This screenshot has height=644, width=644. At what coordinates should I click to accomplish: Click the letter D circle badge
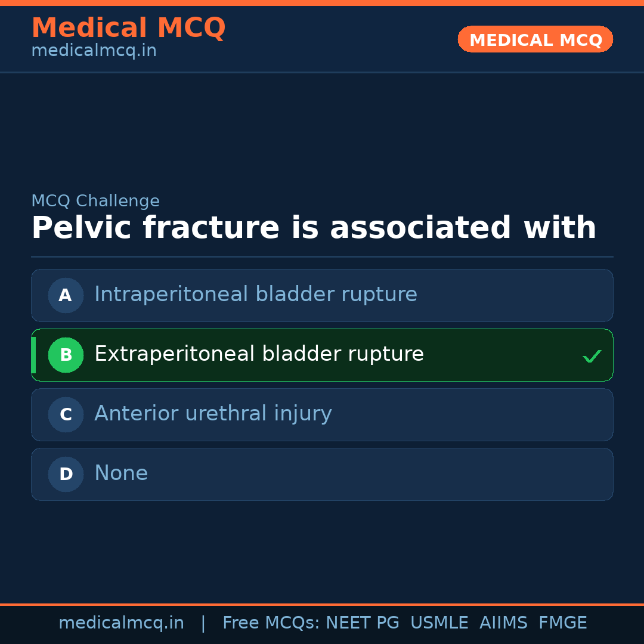click(x=66, y=474)
